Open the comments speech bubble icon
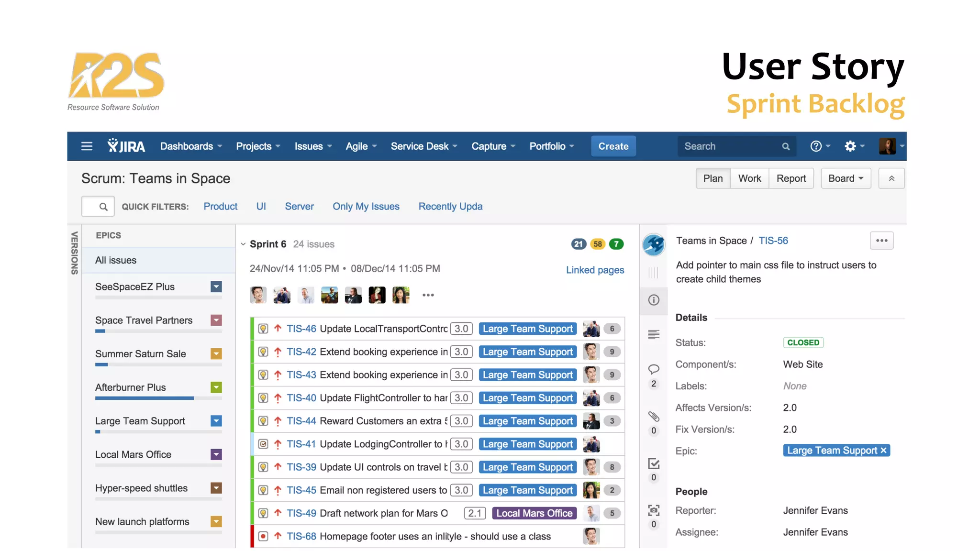The width and height of the screenshot is (980, 551). click(x=654, y=369)
